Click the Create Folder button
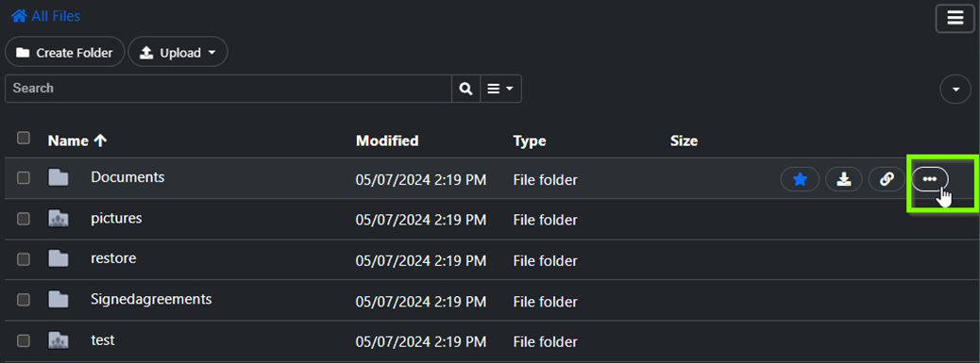 coord(65,53)
